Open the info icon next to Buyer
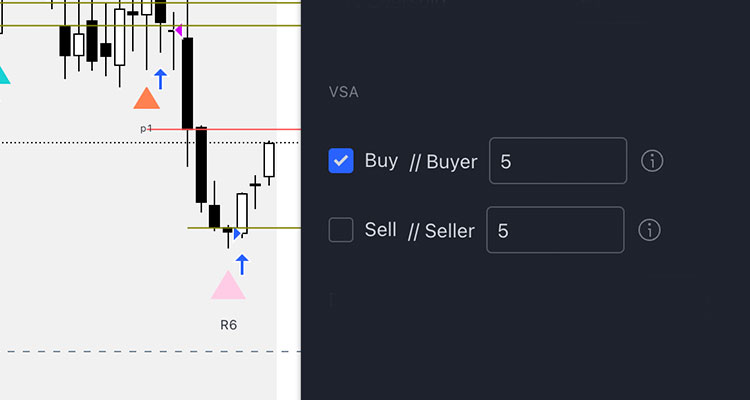The height and width of the screenshot is (400, 750). point(652,161)
